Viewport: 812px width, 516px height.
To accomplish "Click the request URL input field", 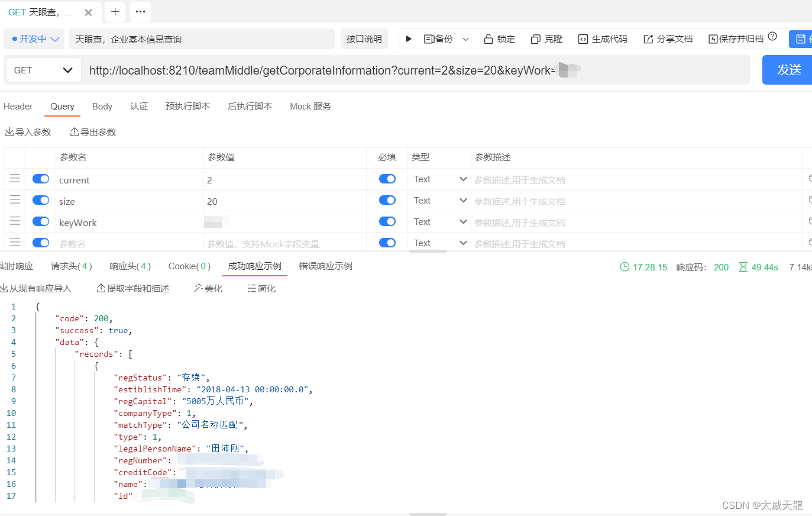I will pos(416,70).
